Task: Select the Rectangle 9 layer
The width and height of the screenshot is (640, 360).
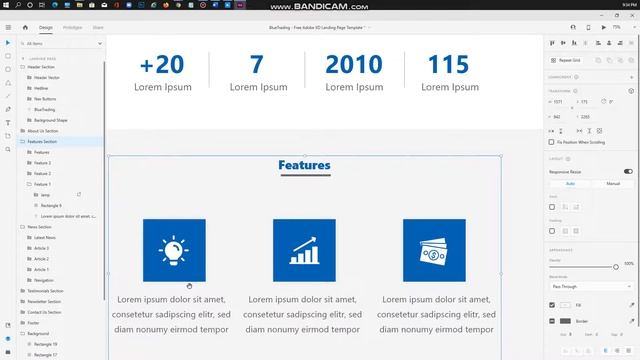Action: (51, 206)
